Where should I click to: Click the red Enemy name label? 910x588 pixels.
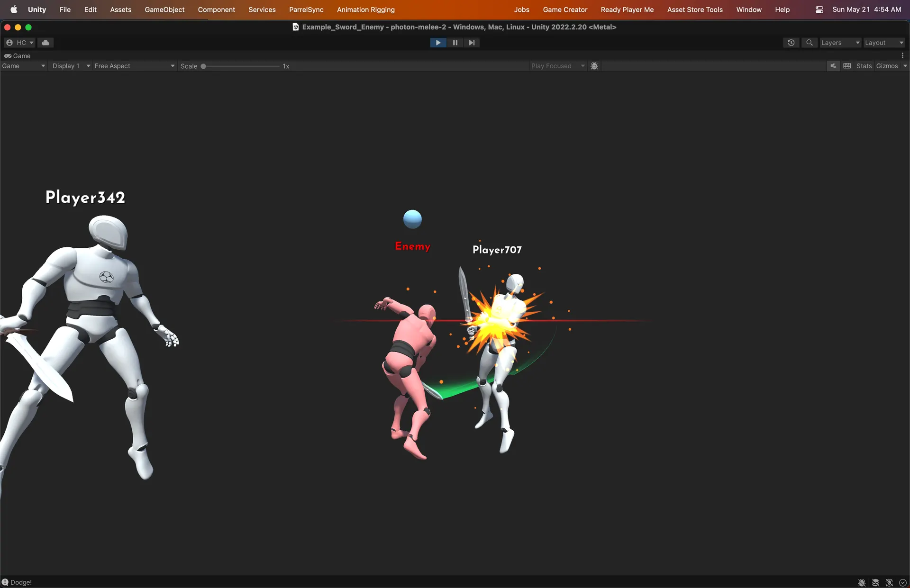tap(413, 246)
